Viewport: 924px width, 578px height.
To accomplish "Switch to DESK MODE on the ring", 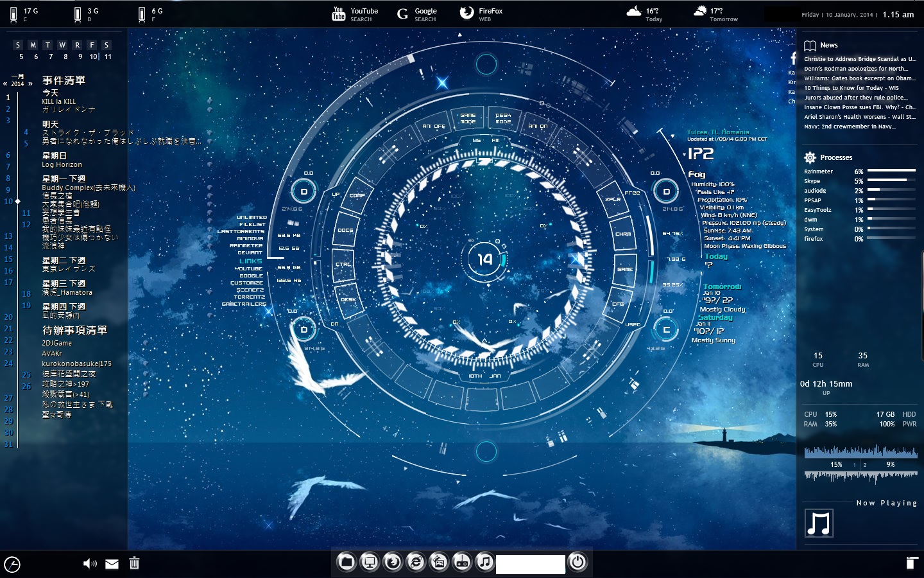I will [x=503, y=119].
